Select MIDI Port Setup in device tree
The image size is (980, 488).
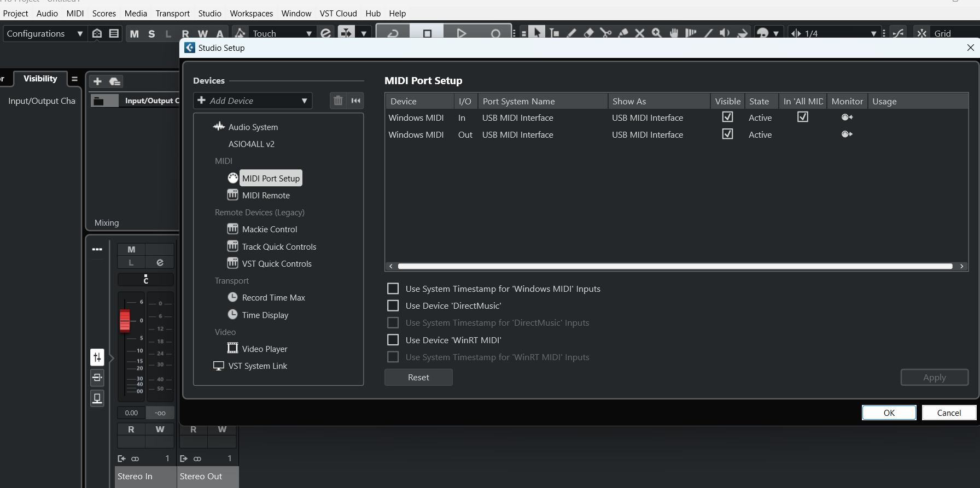[271, 178]
